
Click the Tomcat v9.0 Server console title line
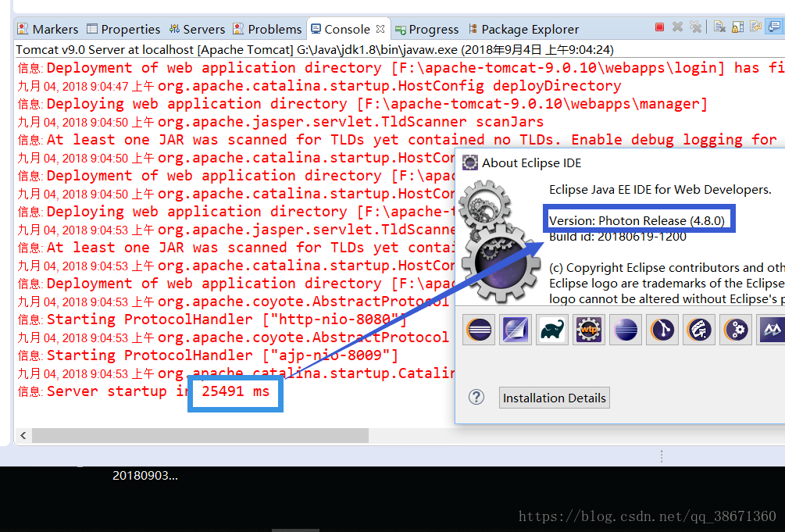click(x=315, y=50)
